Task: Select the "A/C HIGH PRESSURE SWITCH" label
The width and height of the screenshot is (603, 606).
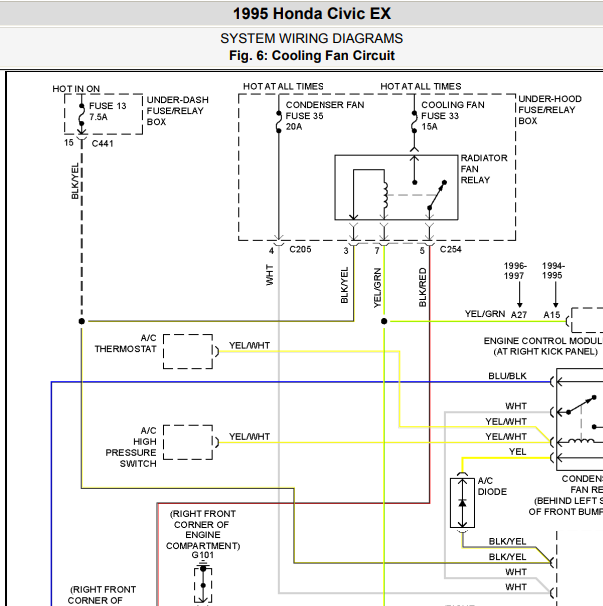Action: click(131, 447)
